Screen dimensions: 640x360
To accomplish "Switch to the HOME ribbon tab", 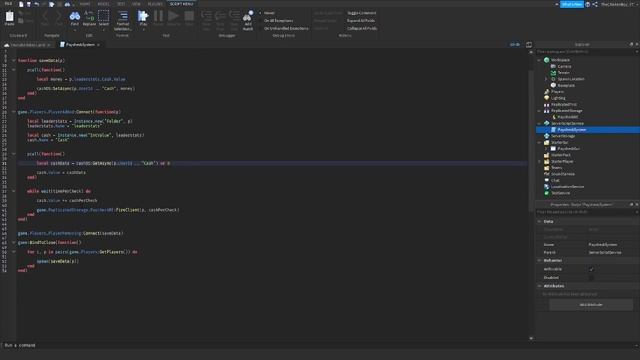I will 85,4.
